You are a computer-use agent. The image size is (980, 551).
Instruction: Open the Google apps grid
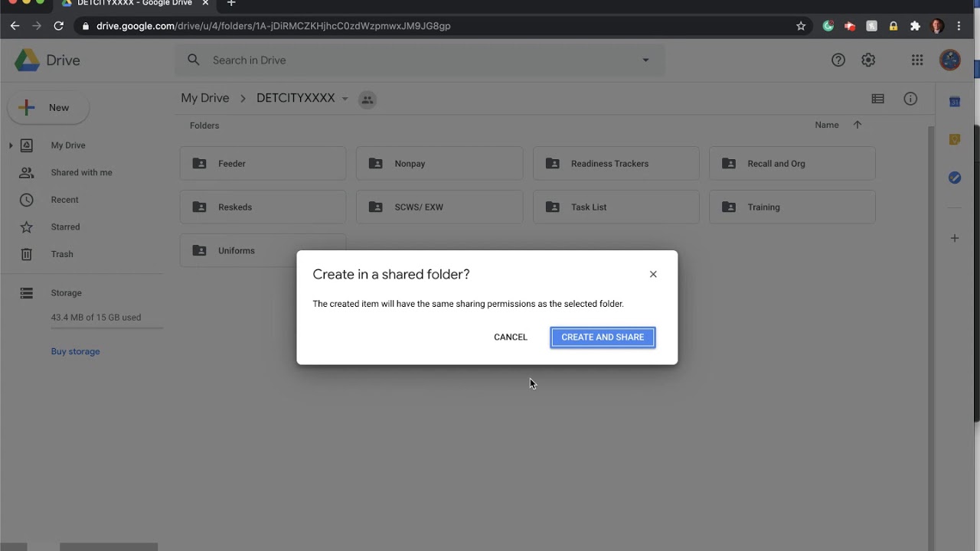pyautogui.click(x=917, y=60)
